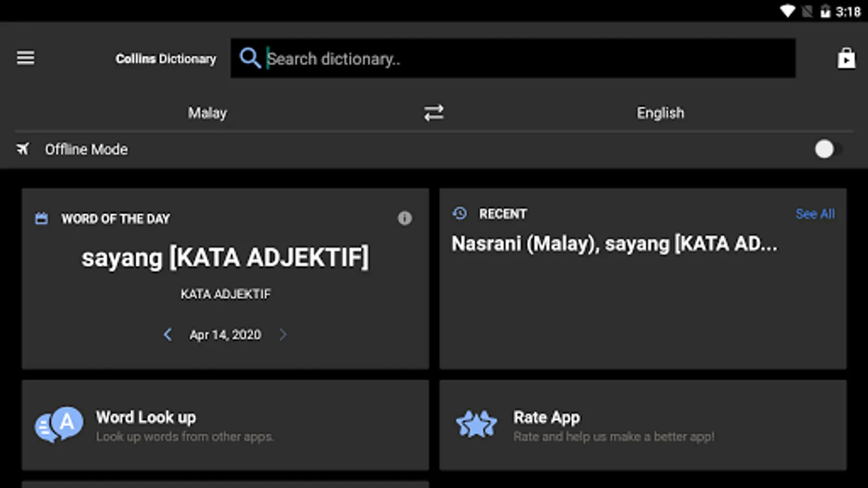Viewport: 868px width, 488px height.
Task: Toggle the Offline Mode switch
Action: pyautogui.click(x=828, y=149)
